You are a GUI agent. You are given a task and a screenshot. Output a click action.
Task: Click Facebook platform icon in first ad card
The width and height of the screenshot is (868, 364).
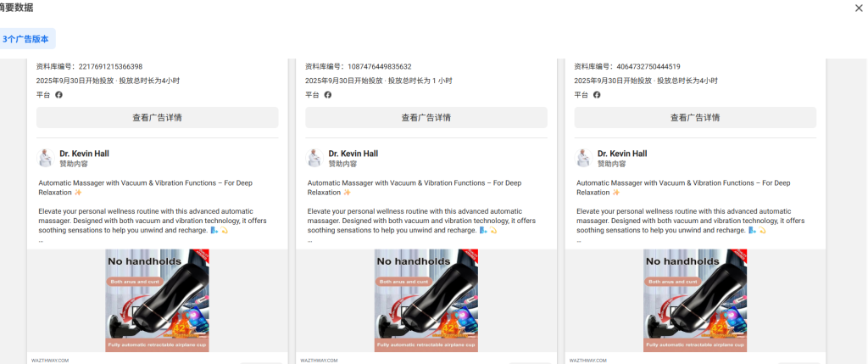59,95
